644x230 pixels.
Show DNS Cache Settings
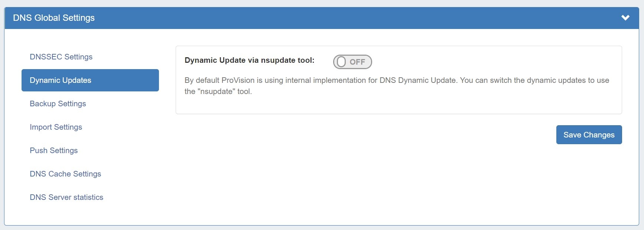65,174
